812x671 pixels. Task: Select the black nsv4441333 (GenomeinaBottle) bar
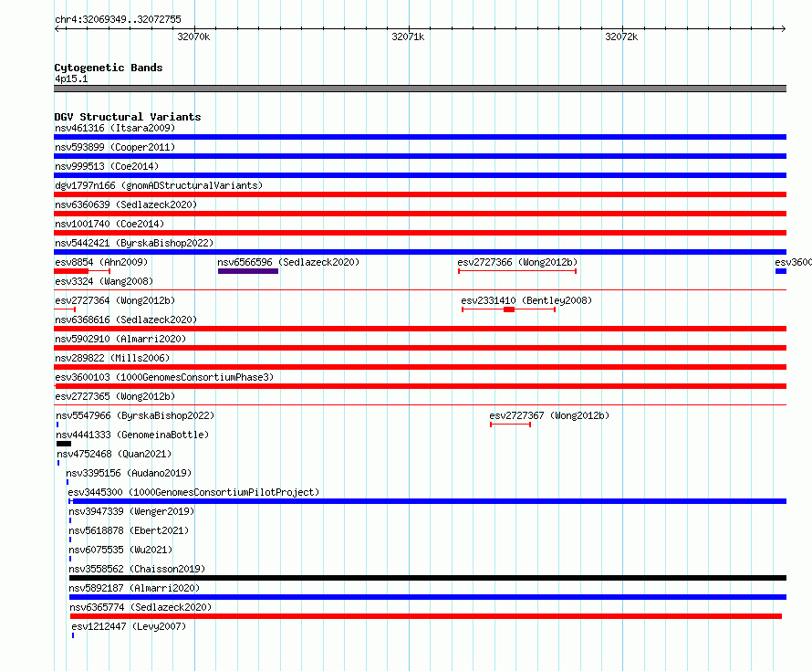pyautogui.click(x=64, y=444)
